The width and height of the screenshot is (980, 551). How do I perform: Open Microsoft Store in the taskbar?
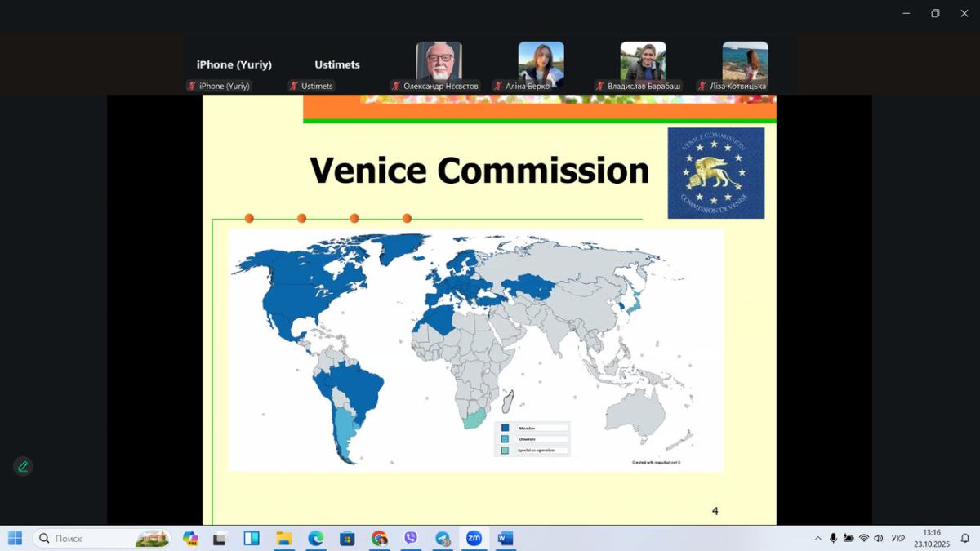(347, 538)
